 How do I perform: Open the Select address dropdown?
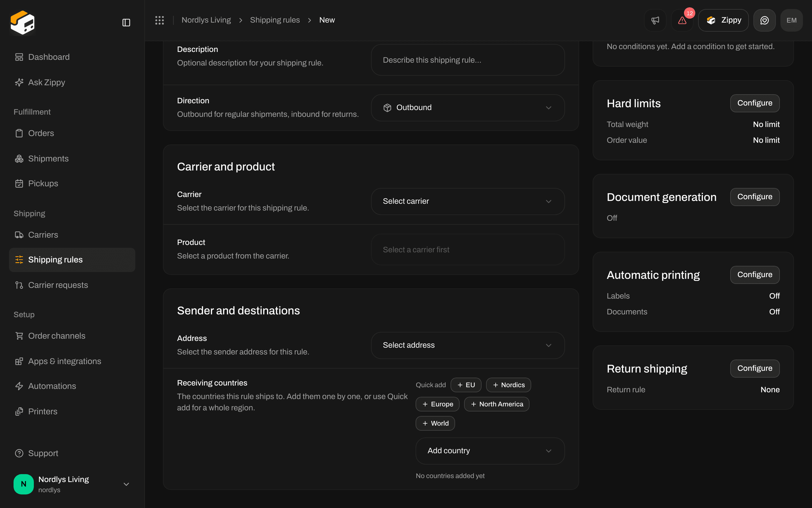click(468, 345)
